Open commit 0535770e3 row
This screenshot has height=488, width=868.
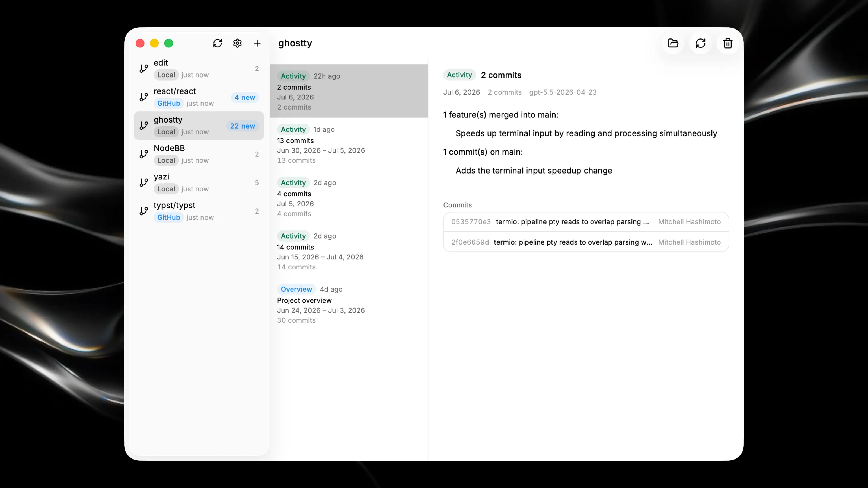[586, 221]
